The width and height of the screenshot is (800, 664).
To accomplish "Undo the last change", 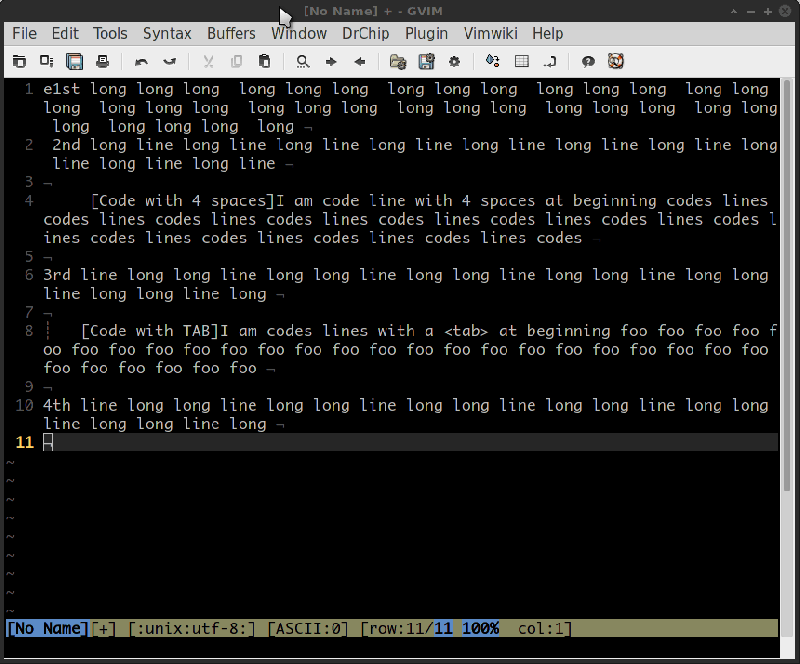I will pyautogui.click(x=141, y=61).
